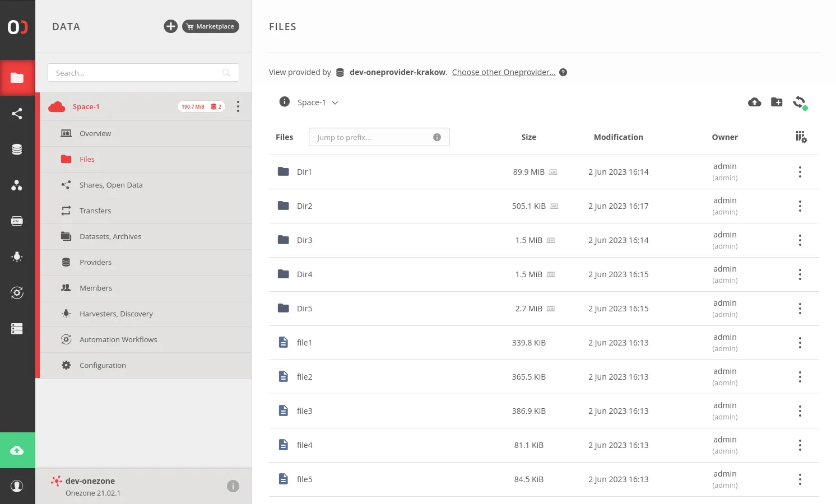Open the Shares section in left sidebar
836x504 pixels.
pyautogui.click(x=17, y=114)
